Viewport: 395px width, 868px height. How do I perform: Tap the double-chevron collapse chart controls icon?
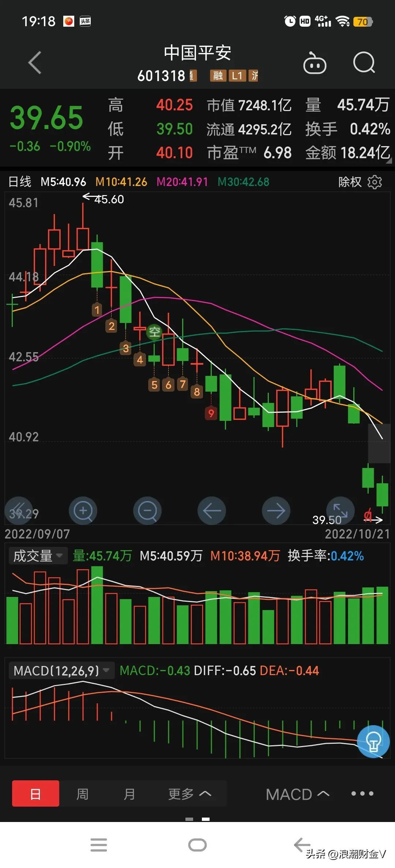point(19,510)
